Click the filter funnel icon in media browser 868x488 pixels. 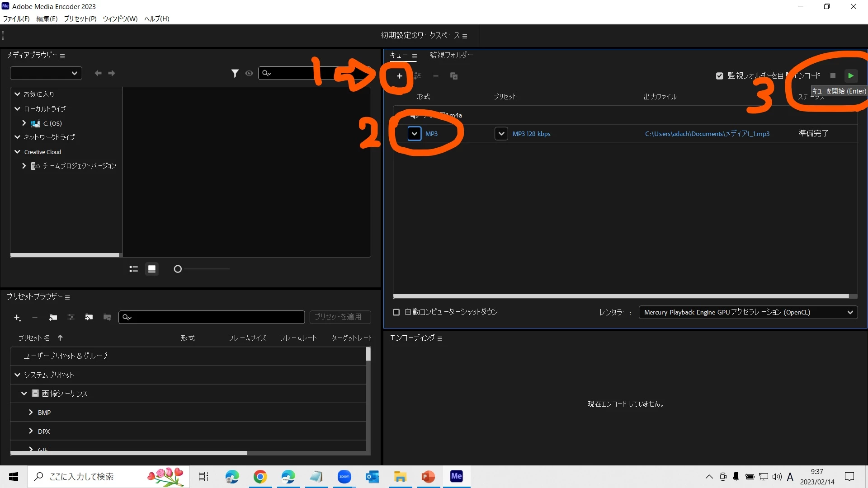point(235,73)
